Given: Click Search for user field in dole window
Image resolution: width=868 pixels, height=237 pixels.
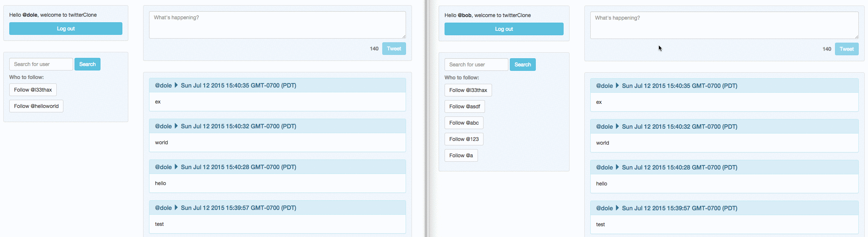Looking at the screenshot, I should pyautogui.click(x=41, y=64).
